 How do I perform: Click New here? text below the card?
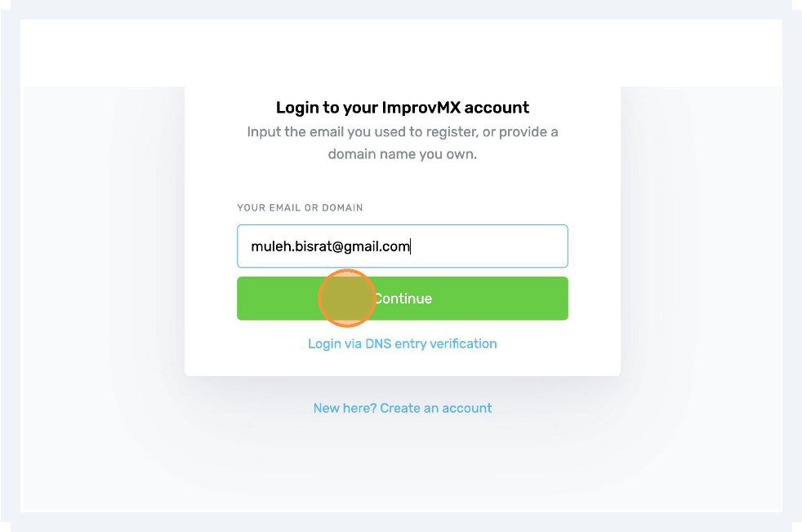[345, 408]
